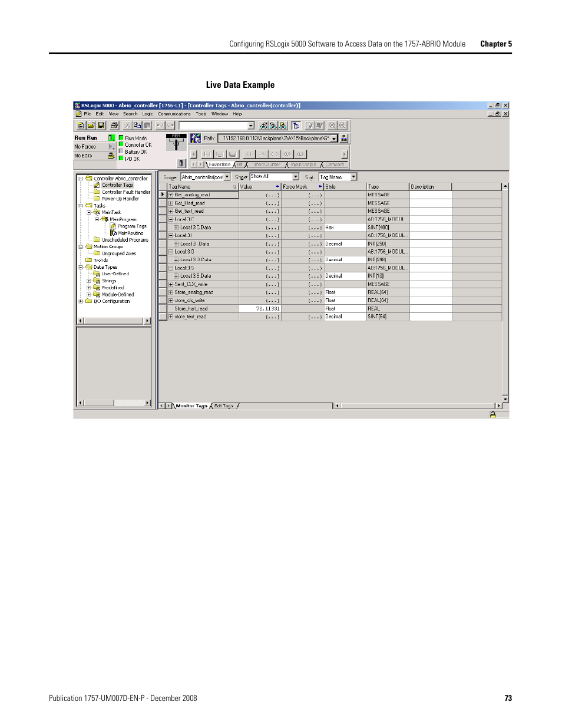Viewport: 562px width, 728px height.
Task: Click the Type column header
Action: pyautogui.click(x=388, y=187)
